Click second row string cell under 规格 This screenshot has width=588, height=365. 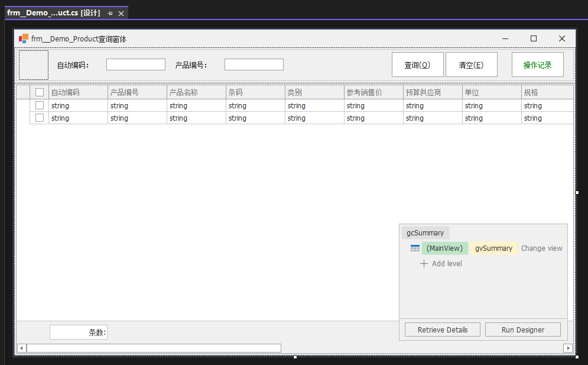click(547, 118)
